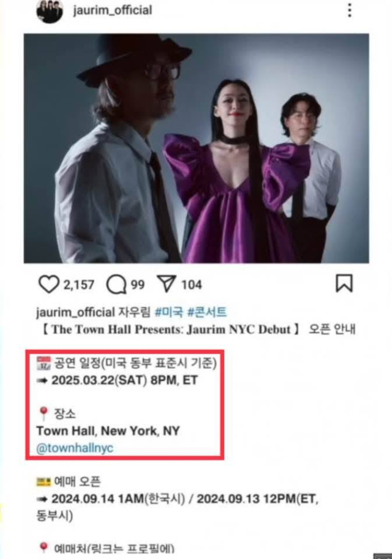Save post with bookmark icon

(344, 283)
